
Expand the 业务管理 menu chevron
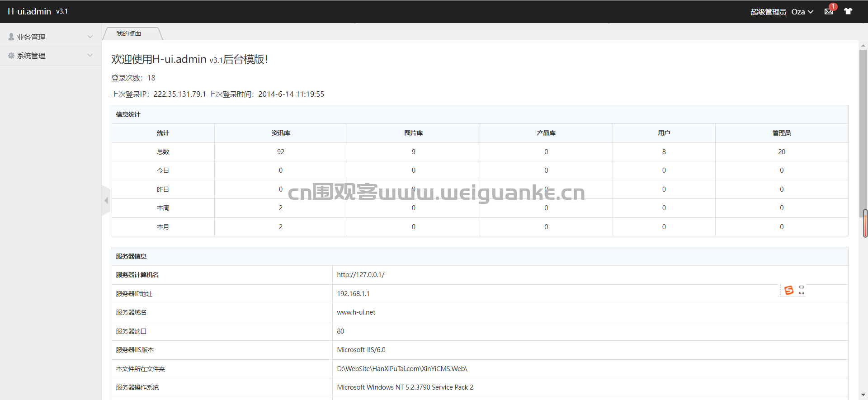click(90, 37)
